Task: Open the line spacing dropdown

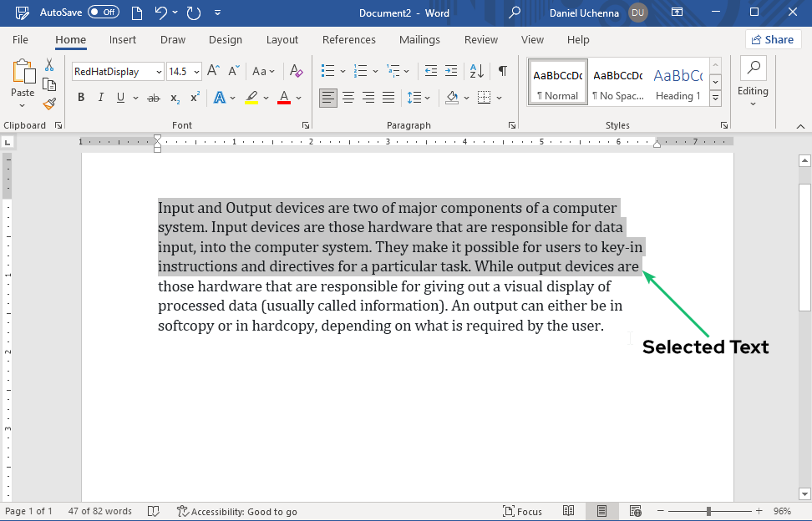Action: pyautogui.click(x=426, y=97)
